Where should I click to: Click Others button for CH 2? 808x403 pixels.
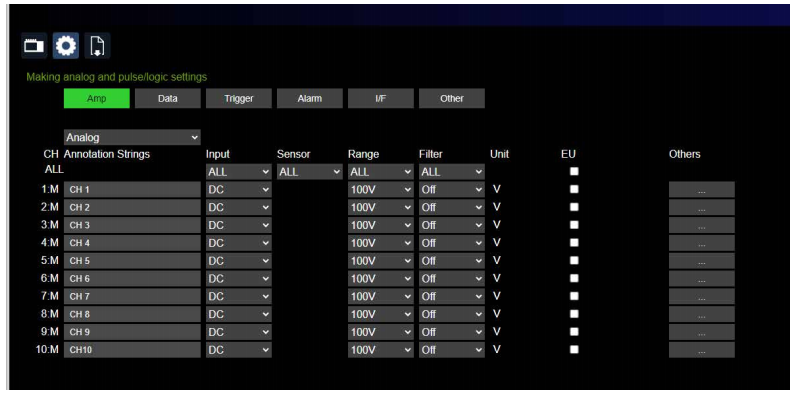tap(701, 207)
